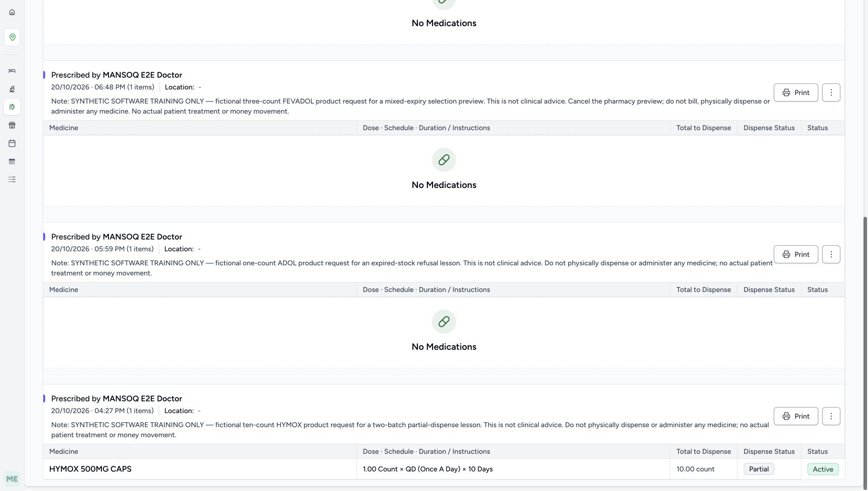868x491 pixels.
Task: Select the HYMOX 500MG CAPS medicine row
Action: coord(444,469)
